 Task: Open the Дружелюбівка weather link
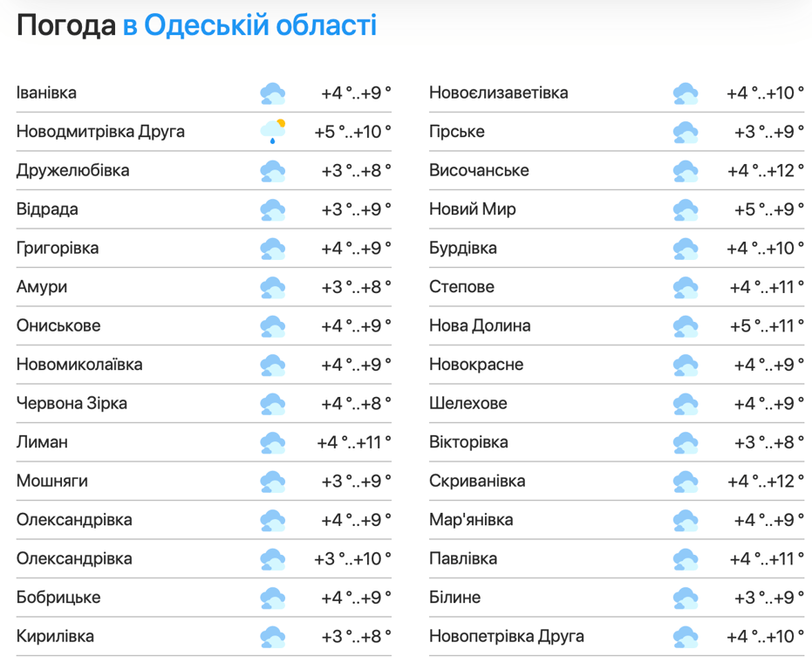72,170
